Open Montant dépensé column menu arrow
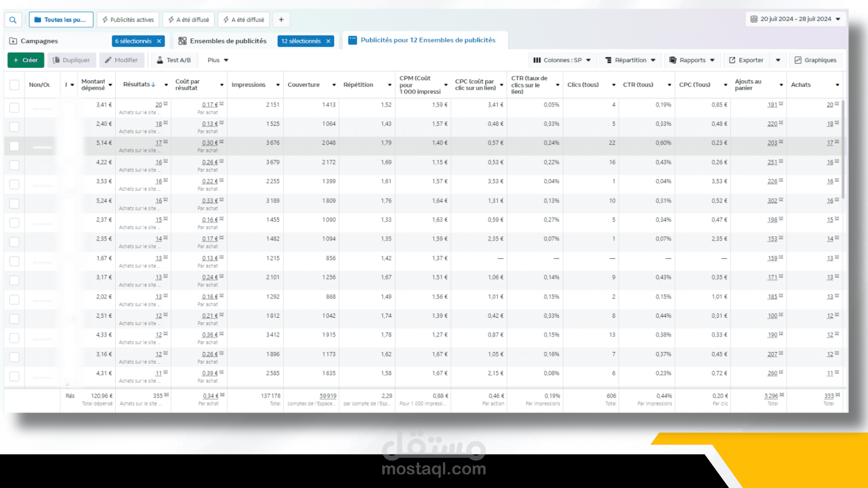The image size is (868, 488). (110, 85)
